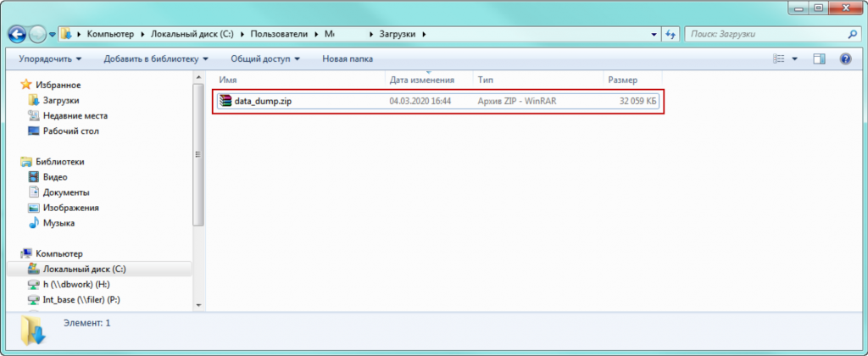The image size is (868, 356).
Task: Open the Общий доступ menu
Action: click(265, 59)
